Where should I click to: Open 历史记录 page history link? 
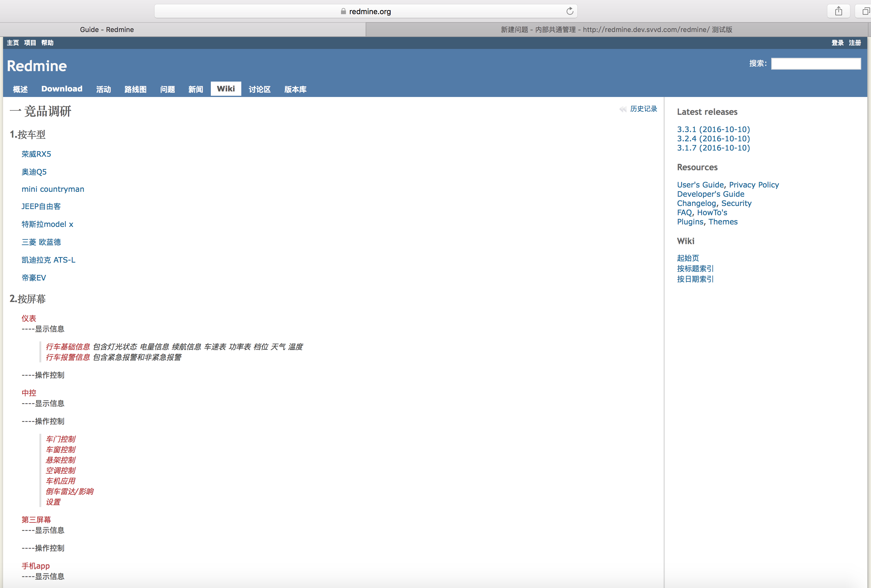click(x=644, y=109)
